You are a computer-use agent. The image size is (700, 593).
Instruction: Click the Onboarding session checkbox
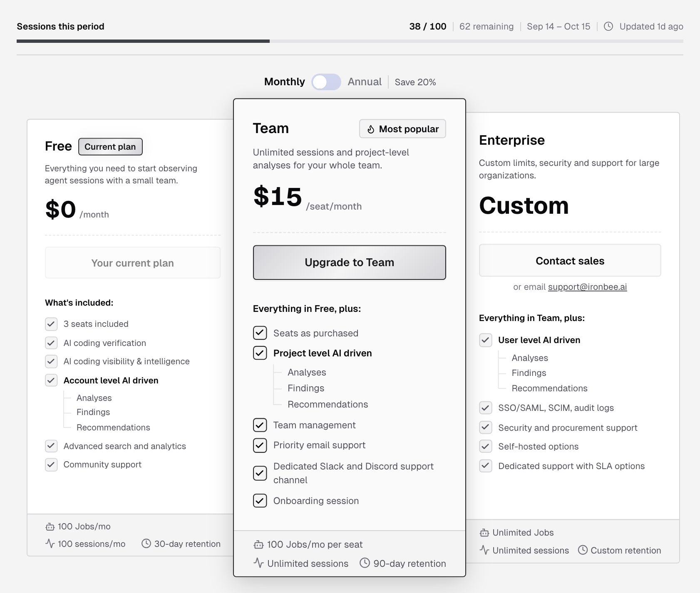coord(260,501)
